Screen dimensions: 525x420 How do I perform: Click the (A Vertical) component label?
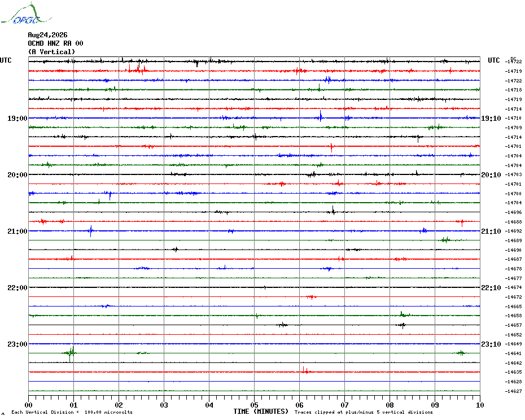click(x=51, y=52)
